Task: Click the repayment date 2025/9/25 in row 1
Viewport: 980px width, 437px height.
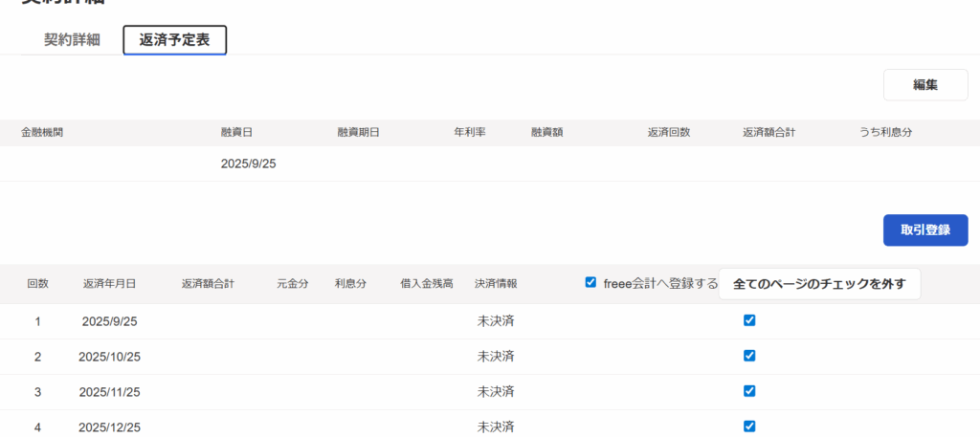Action: pos(109,321)
